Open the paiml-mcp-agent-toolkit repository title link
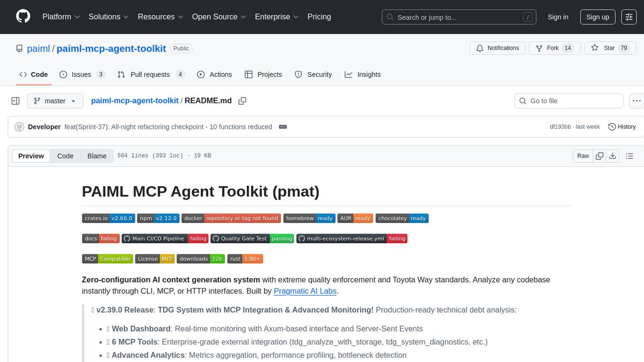644x362 pixels. [x=111, y=48]
